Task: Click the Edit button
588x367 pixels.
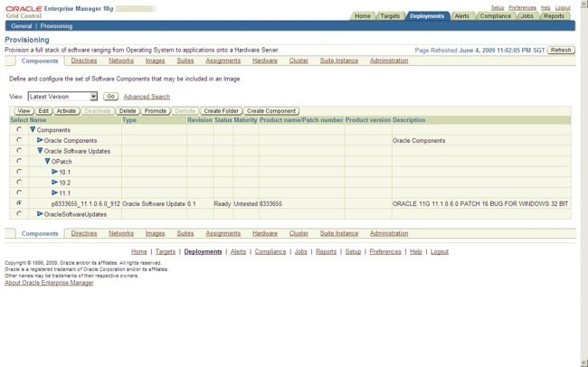Action: (43, 111)
